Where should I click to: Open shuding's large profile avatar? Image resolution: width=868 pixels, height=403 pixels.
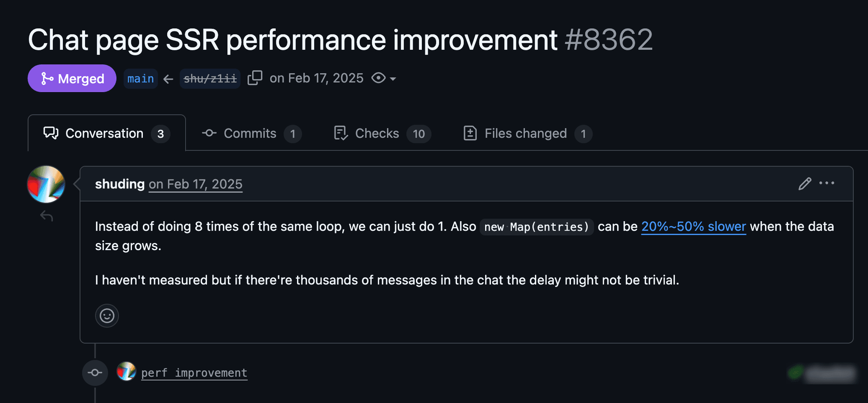coord(46,184)
